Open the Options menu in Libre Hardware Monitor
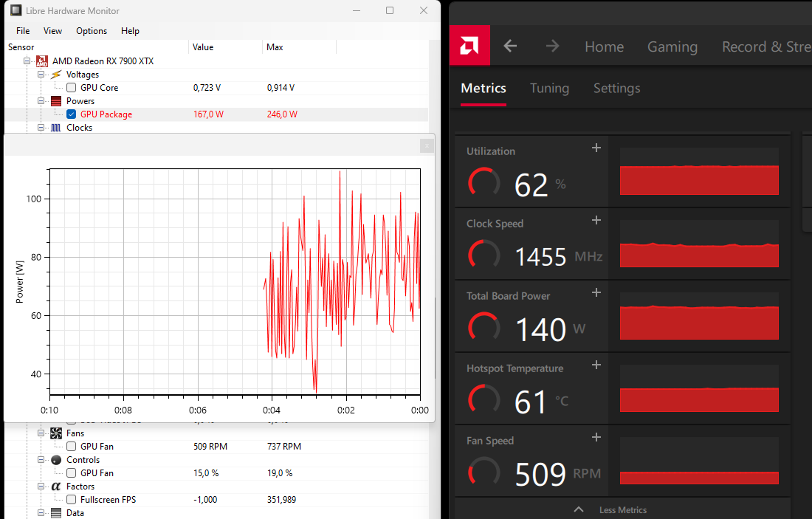This screenshot has height=519, width=812. (91, 31)
